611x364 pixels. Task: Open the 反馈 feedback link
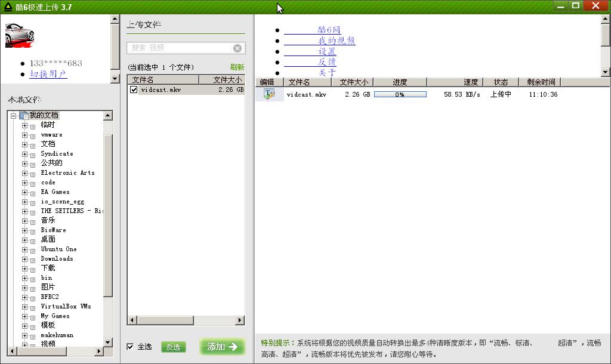(x=326, y=62)
